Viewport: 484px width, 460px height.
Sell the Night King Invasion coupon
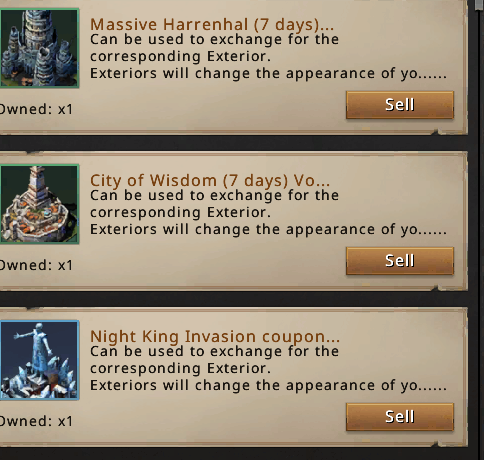400,417
